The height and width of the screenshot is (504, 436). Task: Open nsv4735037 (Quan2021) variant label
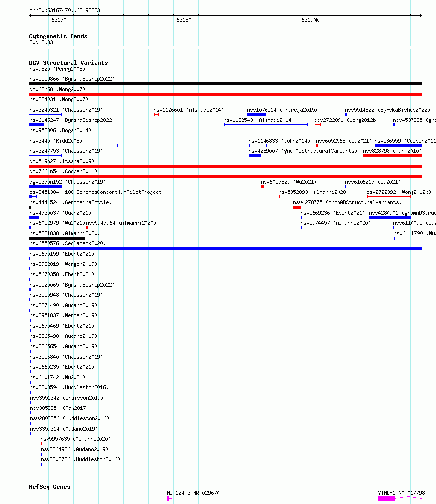(60, 213)
